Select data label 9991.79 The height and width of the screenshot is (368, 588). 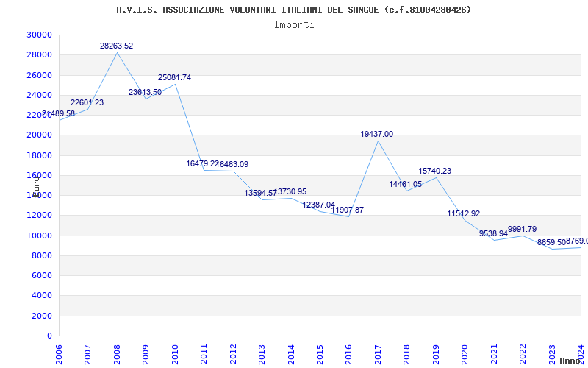[x=522, y=229]
